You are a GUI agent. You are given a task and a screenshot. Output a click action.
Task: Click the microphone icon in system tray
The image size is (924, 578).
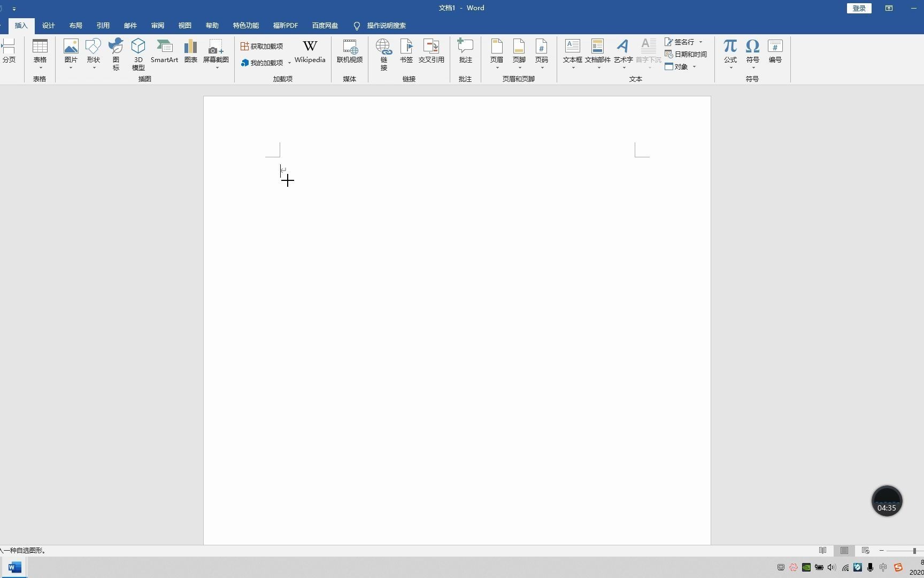[871, 567]
